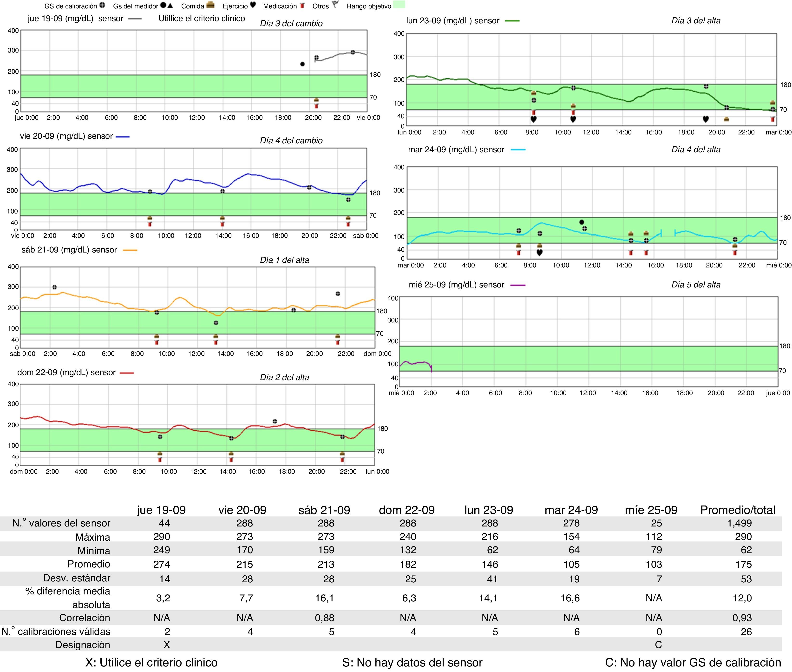Click the Rango objetivo green swatch
Viewport: 792px width, 672px height.
click(x=399, y=5)
